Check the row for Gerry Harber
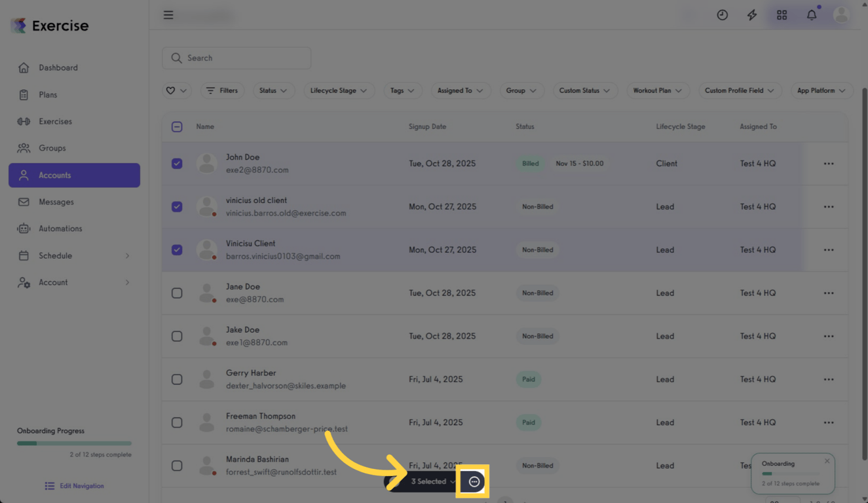 click(177, 379)
